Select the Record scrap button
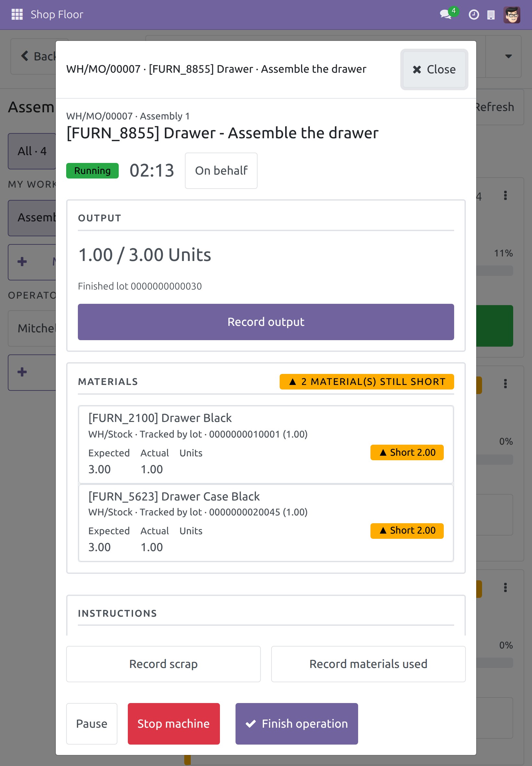Image resolution: width=532 pixels, height=766 pixels. 163,664
